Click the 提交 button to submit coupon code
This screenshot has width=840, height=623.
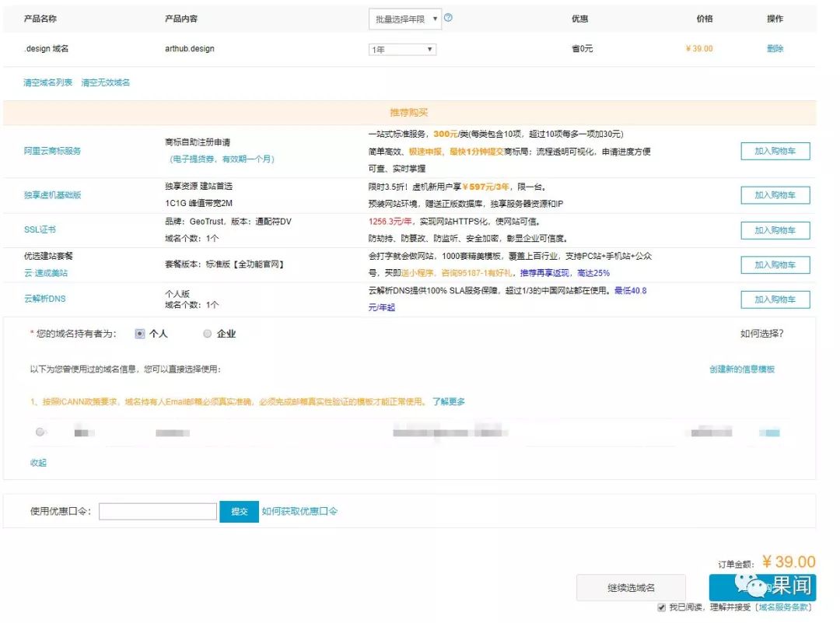pyautogui.click(x=239, y=510)
